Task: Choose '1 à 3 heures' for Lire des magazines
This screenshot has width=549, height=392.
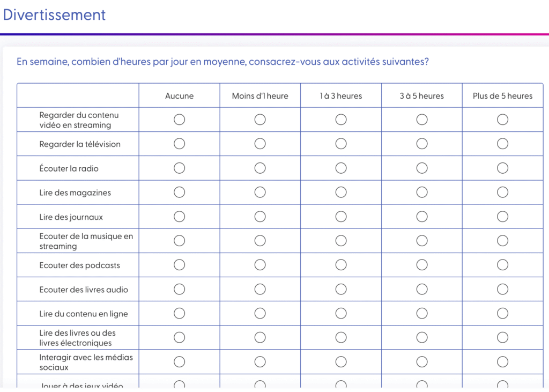Action: pyautogui.click(x=341, y=193)
